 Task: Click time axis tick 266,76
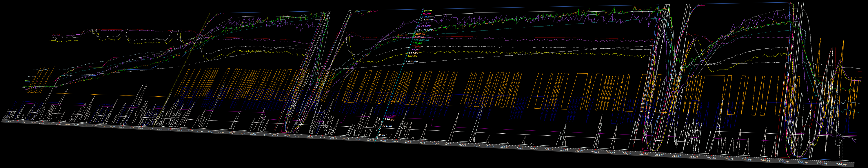(x=822, y=164)
